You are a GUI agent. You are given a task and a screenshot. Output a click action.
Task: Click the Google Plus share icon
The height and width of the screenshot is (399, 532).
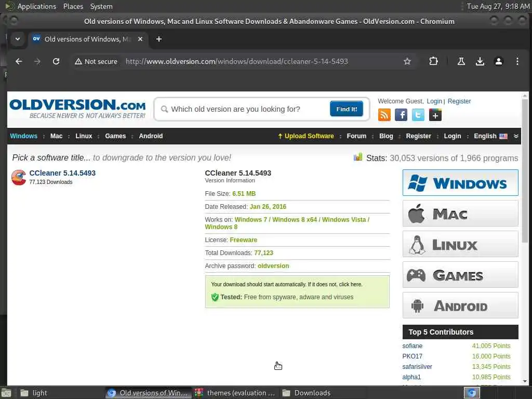pos(435,115)
